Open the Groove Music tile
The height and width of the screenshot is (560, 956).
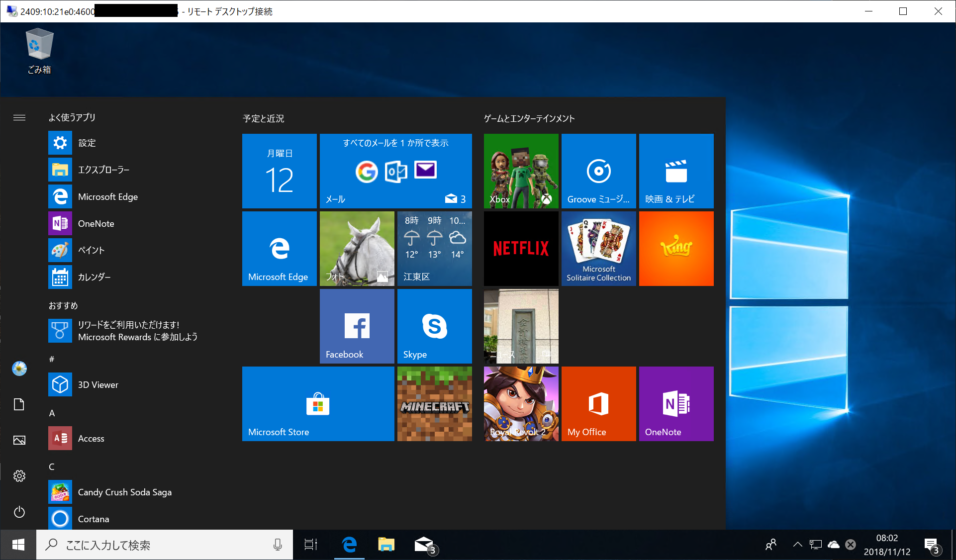point(598,171)
